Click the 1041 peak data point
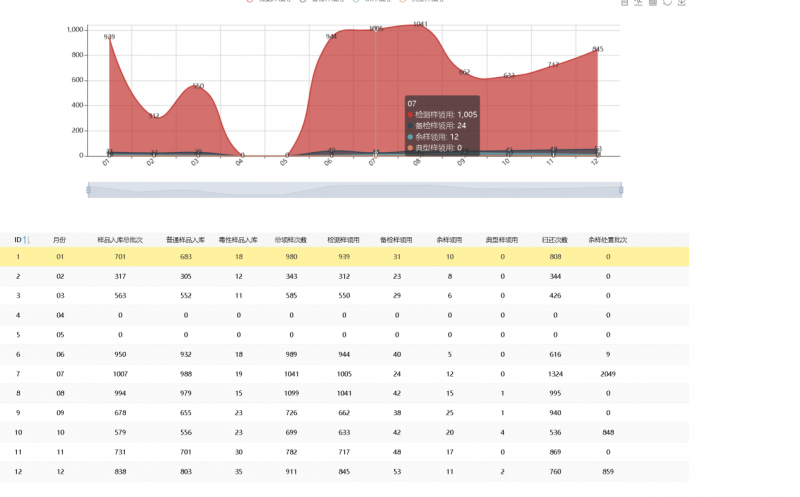 [x=418, y=25]
